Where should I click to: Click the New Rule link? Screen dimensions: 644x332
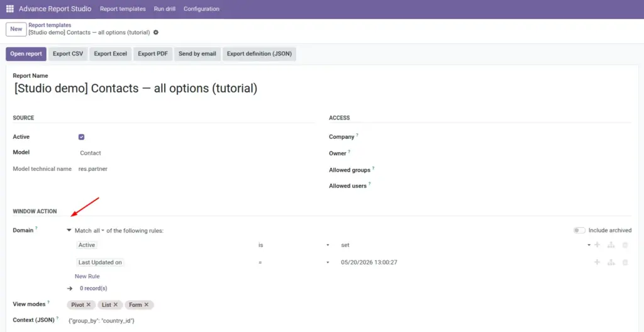(x=87, y=276)
